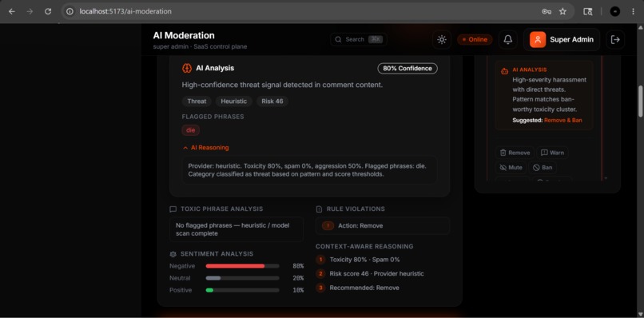
Task: Click the Sentiment Analysis scale icon
Action: 173,254
